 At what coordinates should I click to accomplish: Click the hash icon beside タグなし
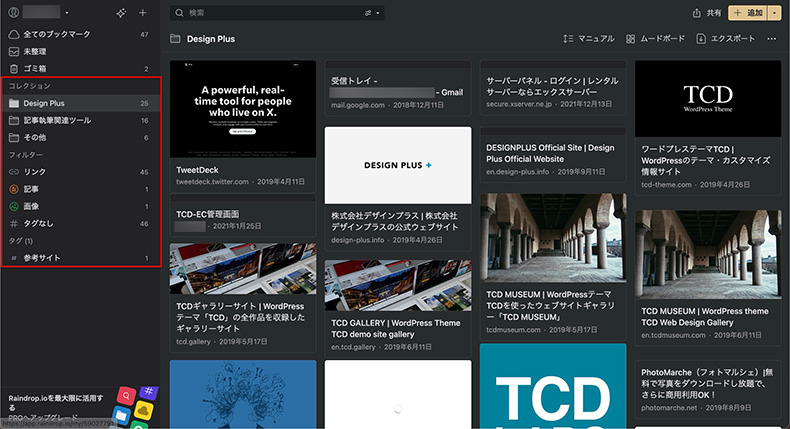click(x=14, y=223)
